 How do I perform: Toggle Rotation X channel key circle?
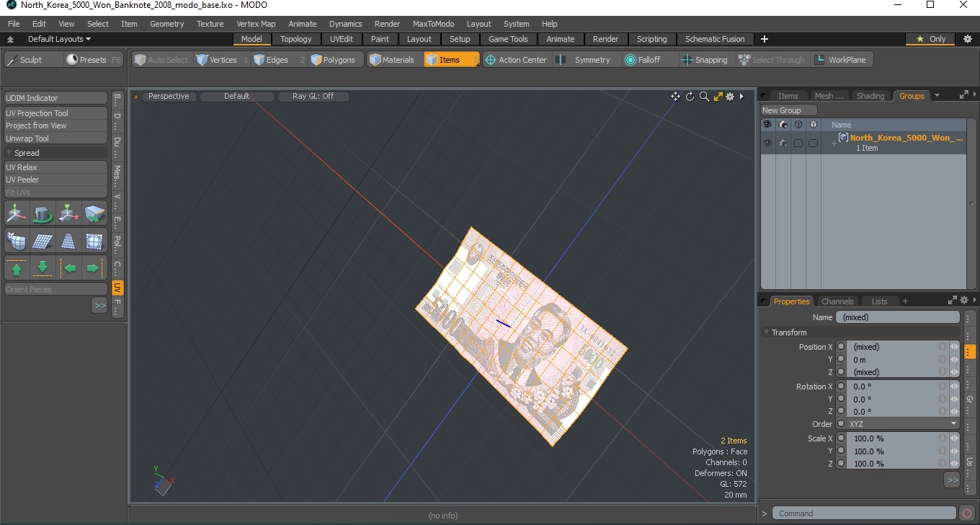[x=841, y=387]
